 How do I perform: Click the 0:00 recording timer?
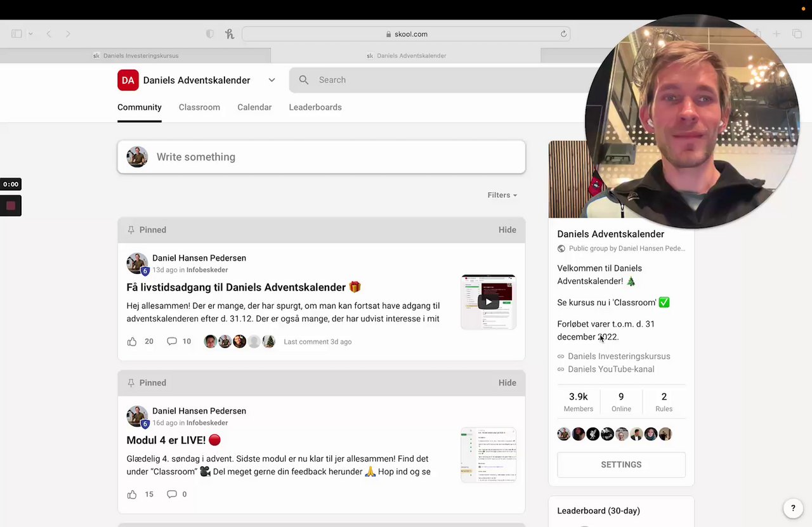(x=11, y=185)
